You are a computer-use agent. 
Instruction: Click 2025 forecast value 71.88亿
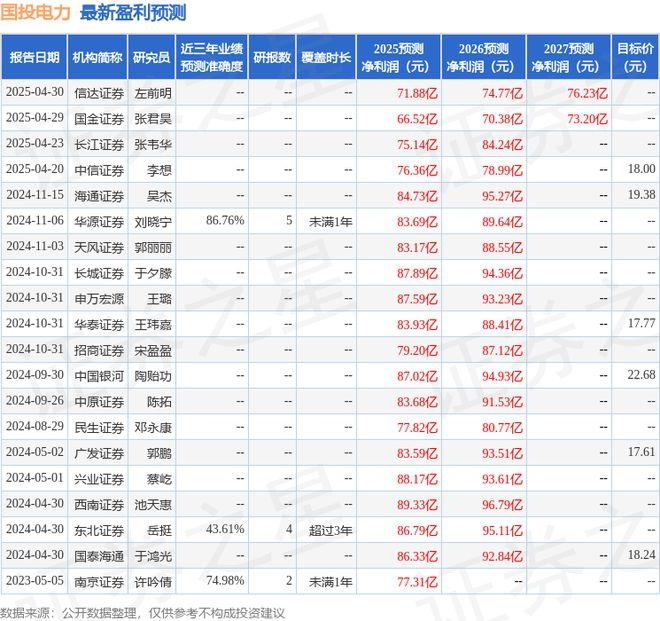[x=417, y=93]
